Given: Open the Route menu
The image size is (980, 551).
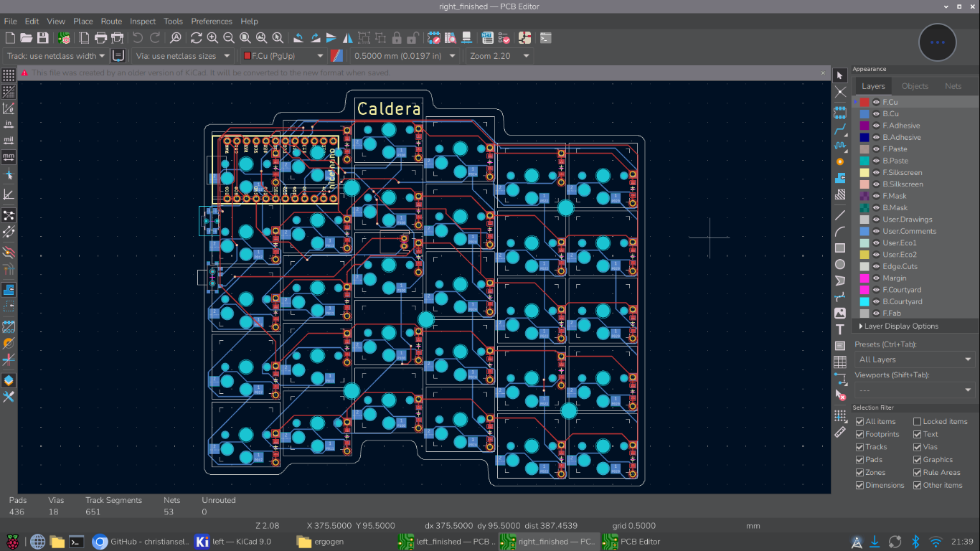Looking at the screenshot, I should pos(111,22).
